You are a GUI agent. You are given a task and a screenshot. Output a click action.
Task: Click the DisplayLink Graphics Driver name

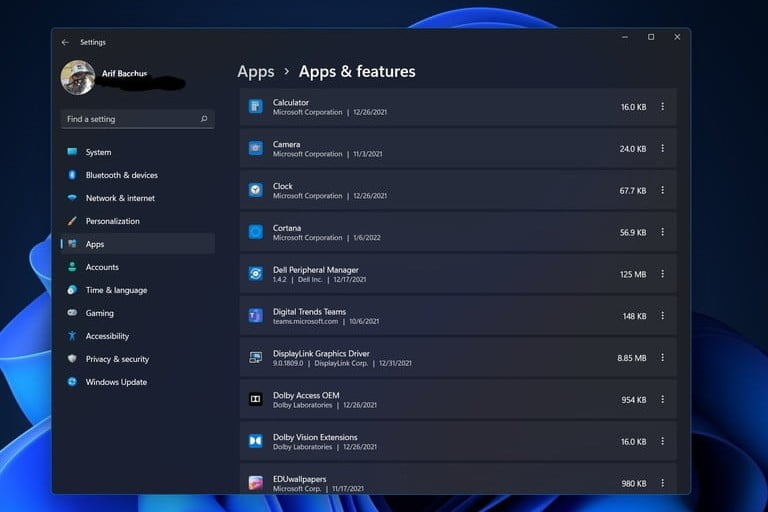coord(321,353)
